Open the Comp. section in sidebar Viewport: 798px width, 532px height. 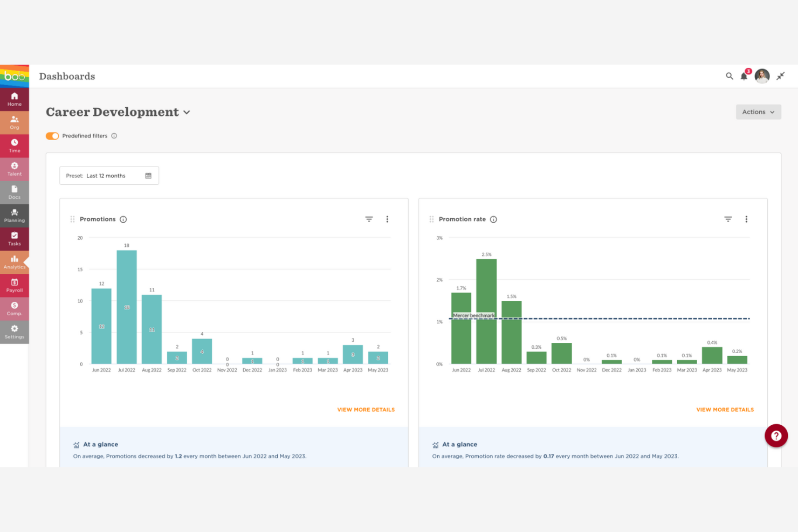pos(15,308)
